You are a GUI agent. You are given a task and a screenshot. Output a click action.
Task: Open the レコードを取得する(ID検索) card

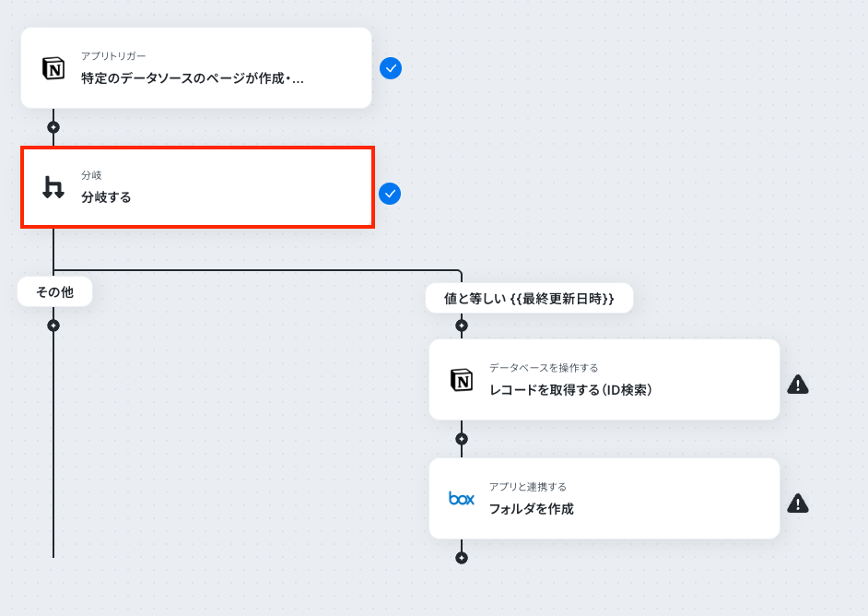pos(604,379)
